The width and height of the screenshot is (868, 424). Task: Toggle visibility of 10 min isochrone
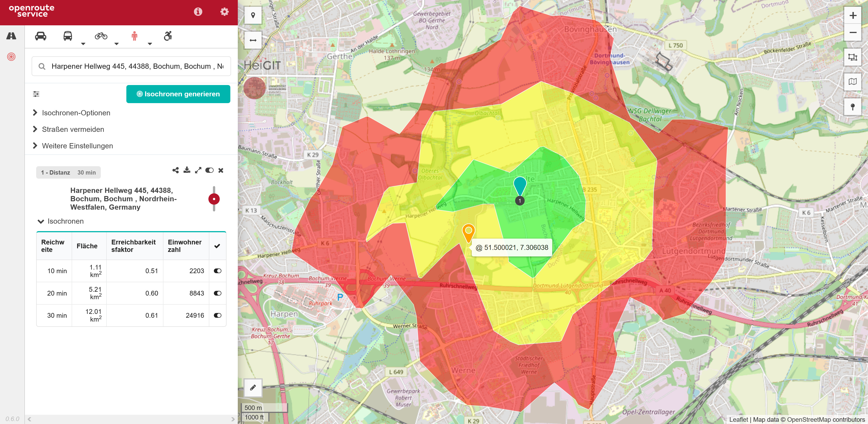tap(218, 271)
